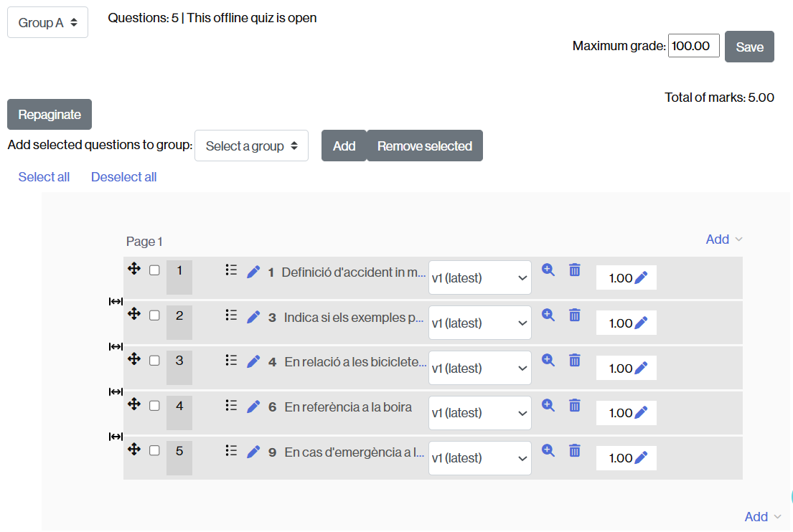Open the Group A selector

(47, 22)
